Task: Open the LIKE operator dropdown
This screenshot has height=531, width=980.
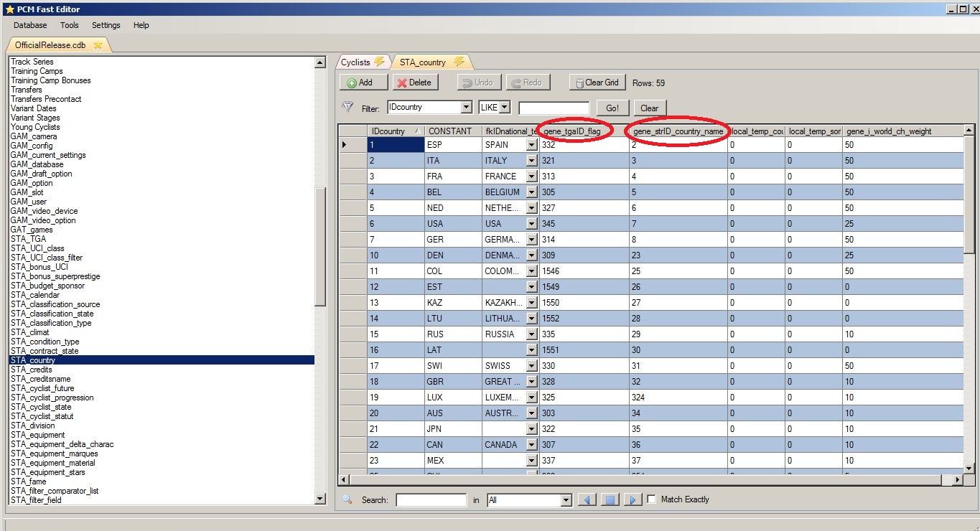Action: (505, 108)
